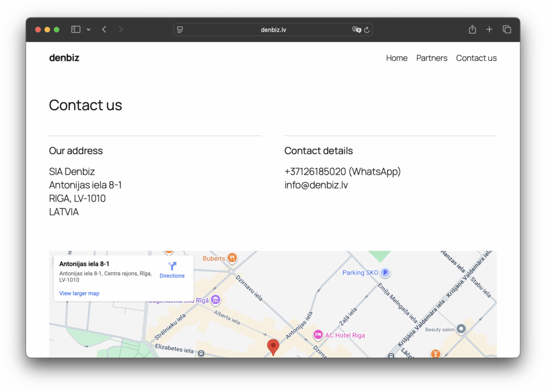The image size is (546, 392).
Task: Open View larger map link
Action: (x=79, y=293)
